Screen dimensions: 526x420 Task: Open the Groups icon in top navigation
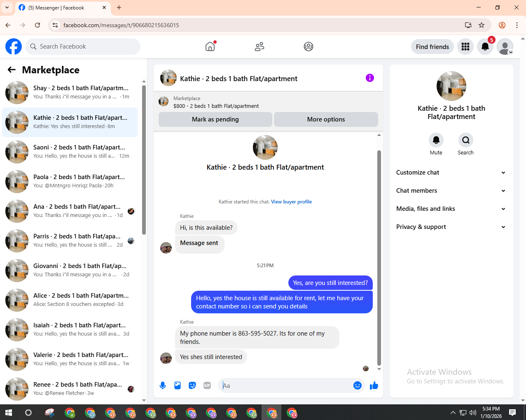click(x=309, y=47)
